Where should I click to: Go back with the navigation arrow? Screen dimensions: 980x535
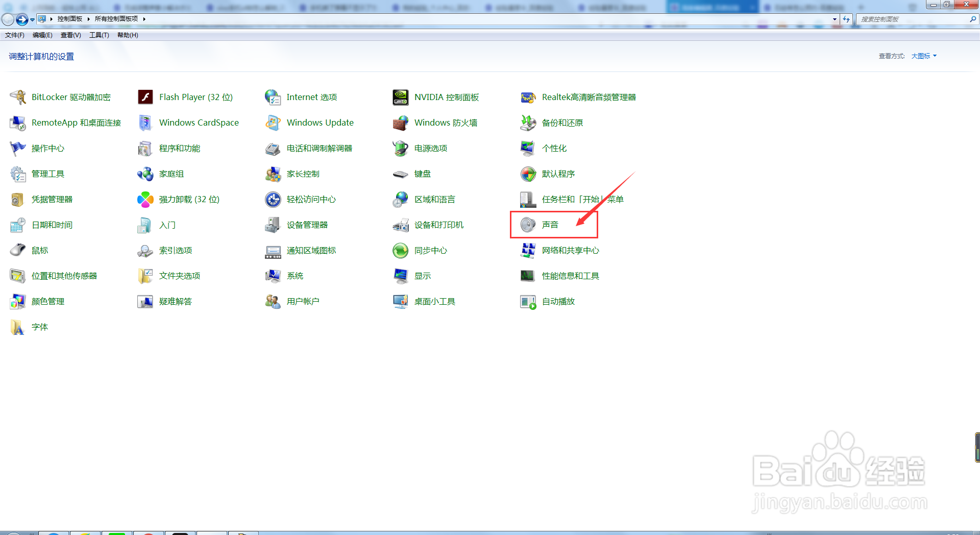[x=8, y=19]
